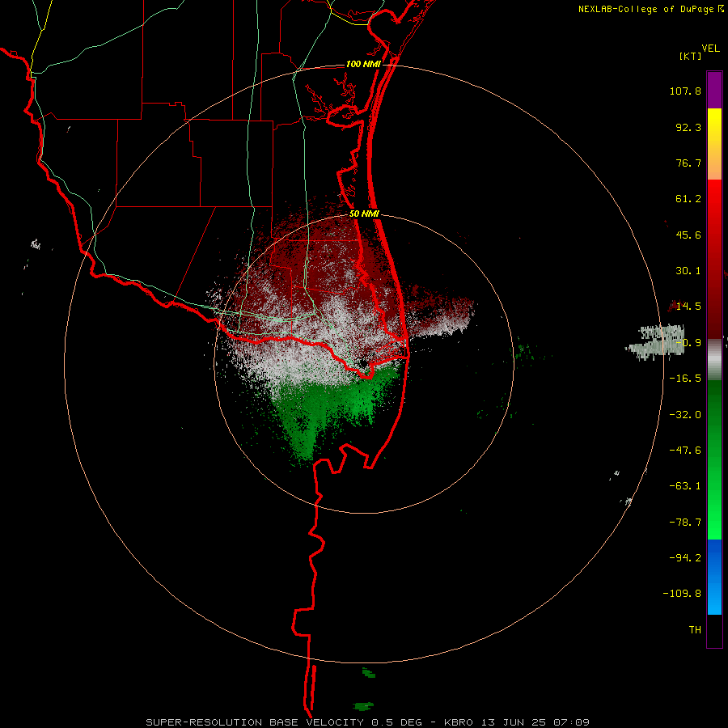
Task: Select the 45.6 scale value
Action: 688,235
